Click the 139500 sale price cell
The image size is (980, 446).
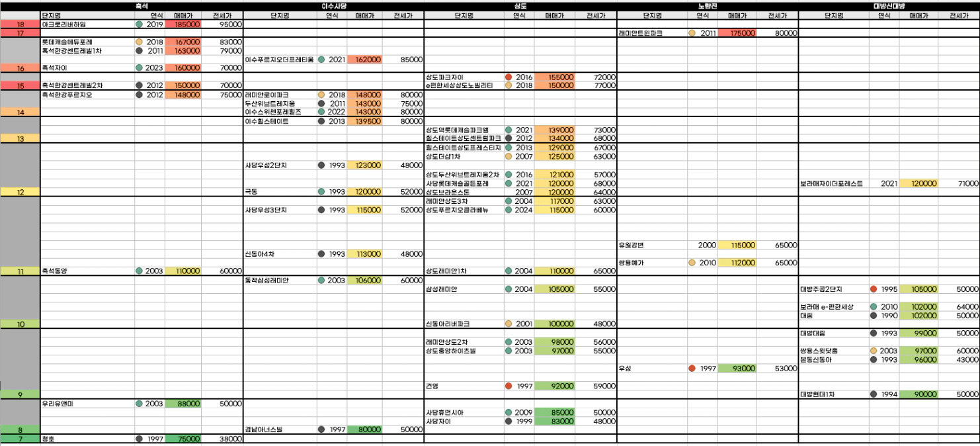364,121
